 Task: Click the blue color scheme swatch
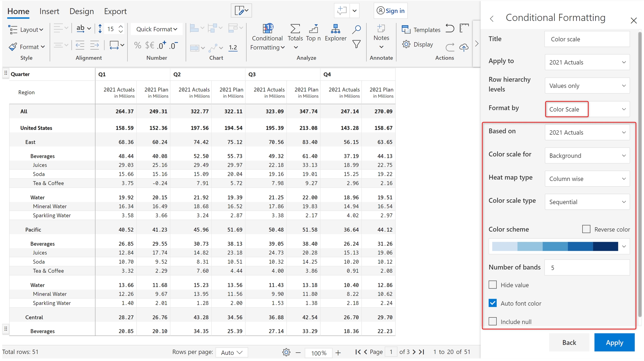(x=555, y=246)
